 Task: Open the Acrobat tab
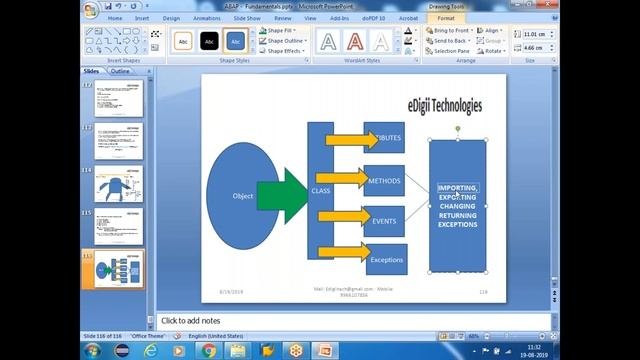(x=408, y=18)
